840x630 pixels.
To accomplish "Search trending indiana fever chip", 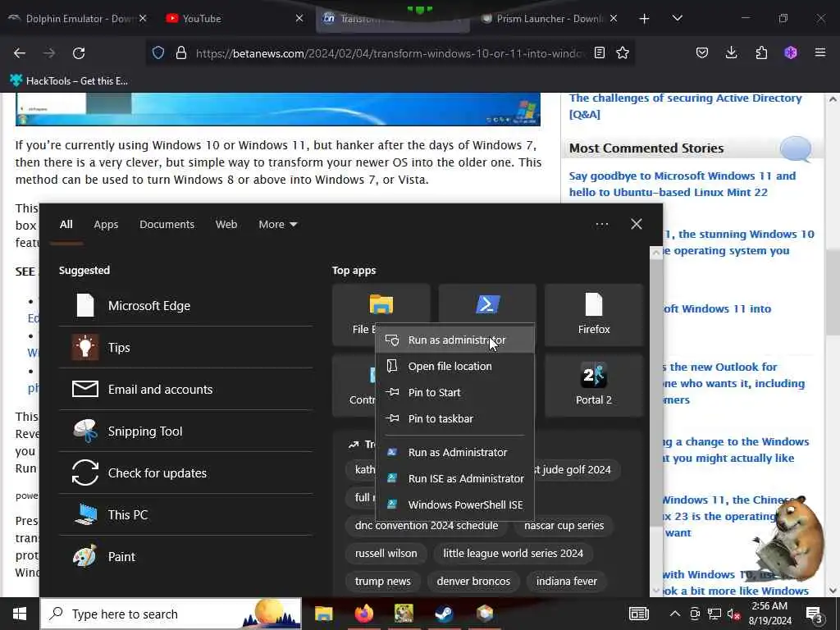I will click(x=566, y=582).
